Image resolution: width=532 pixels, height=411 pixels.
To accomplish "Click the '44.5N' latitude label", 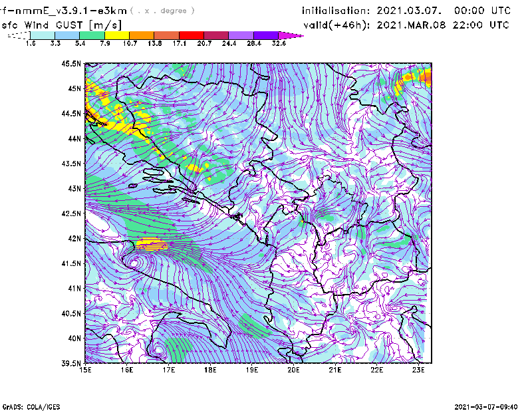I will pyautogui.click(x=71, y=113).
